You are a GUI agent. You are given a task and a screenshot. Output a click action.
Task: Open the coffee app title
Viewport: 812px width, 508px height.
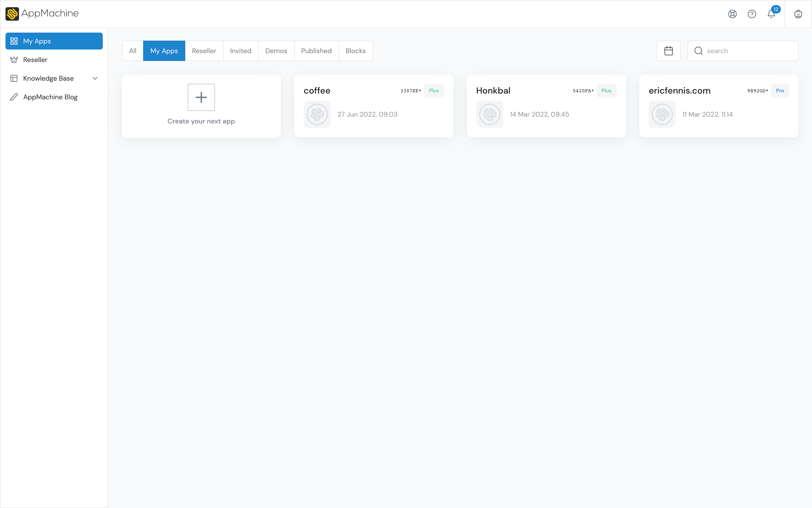317,90
